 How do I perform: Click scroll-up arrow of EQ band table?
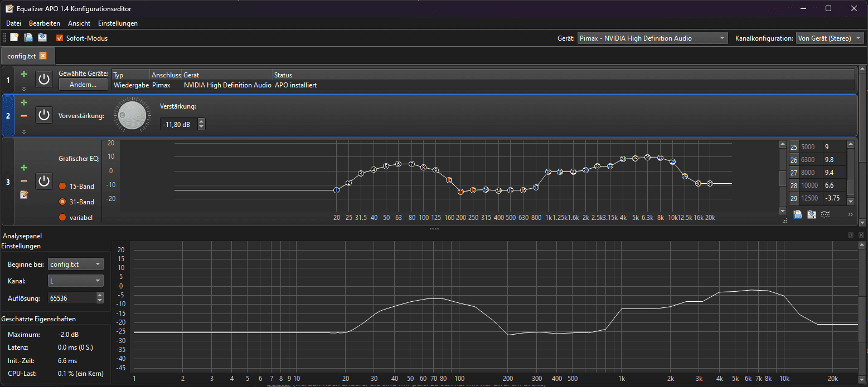point(851,144)
